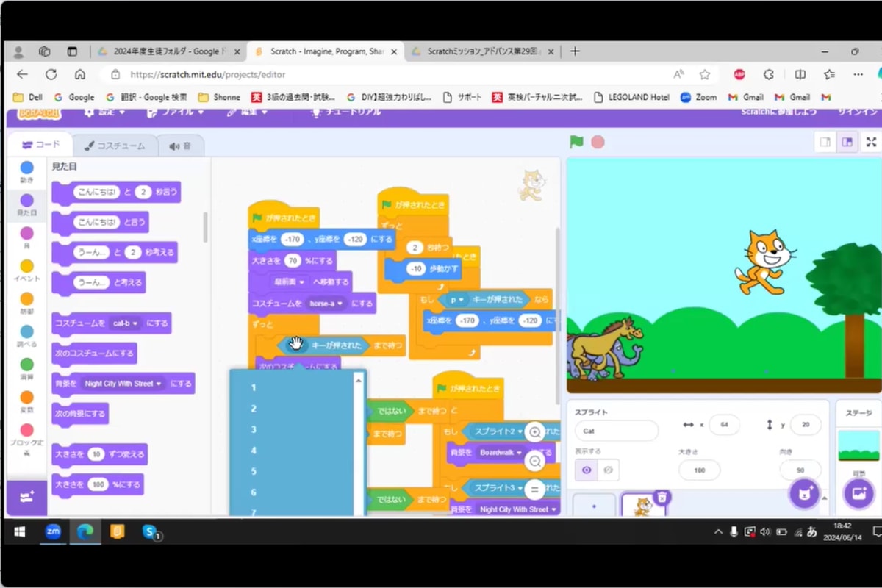882x588 pixels.
Task: Open the choose a sprite button
Action: (803, 493)
